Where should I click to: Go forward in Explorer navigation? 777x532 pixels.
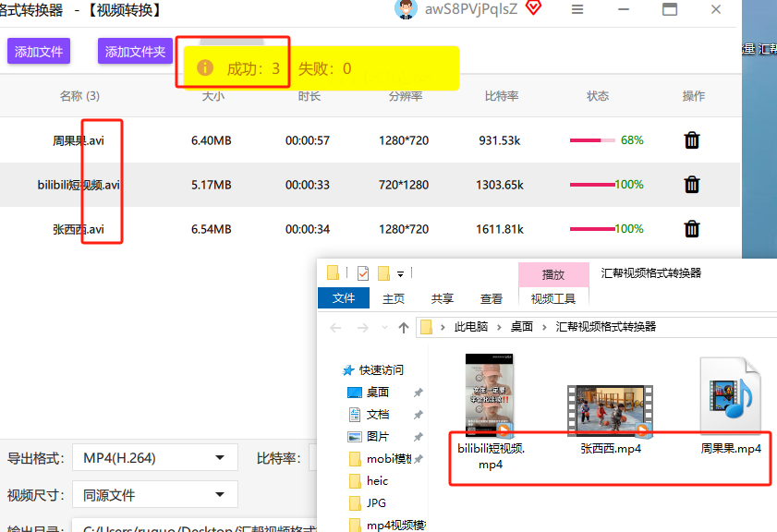click(x=363, y=328)
